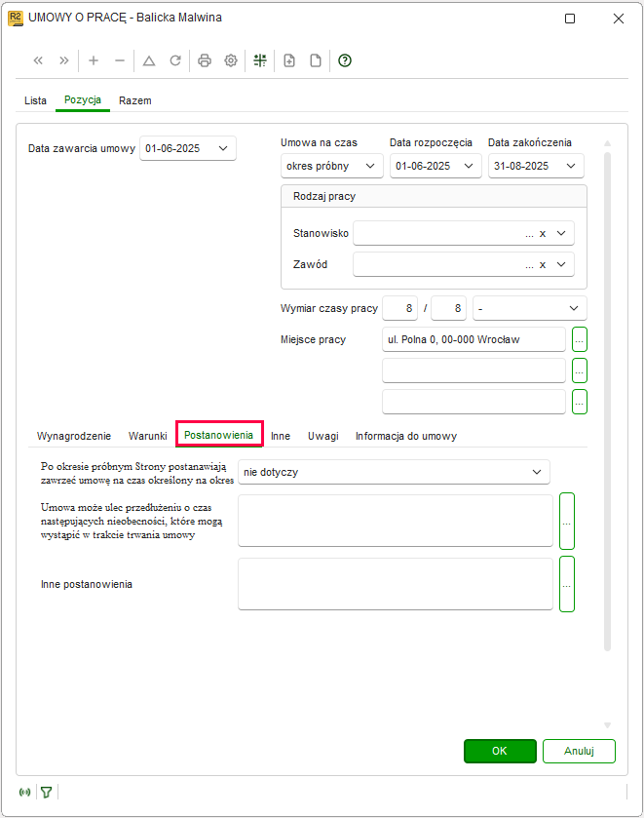Screen dimensions: 644x818
Task: Click scrollbar up arrow
Action: 607,143
